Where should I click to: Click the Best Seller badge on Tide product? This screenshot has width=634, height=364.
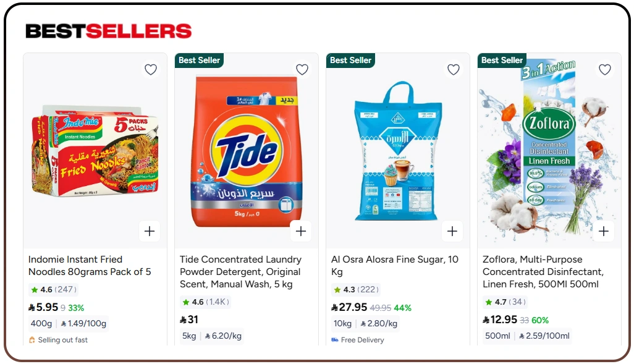[x=199, y=60]
